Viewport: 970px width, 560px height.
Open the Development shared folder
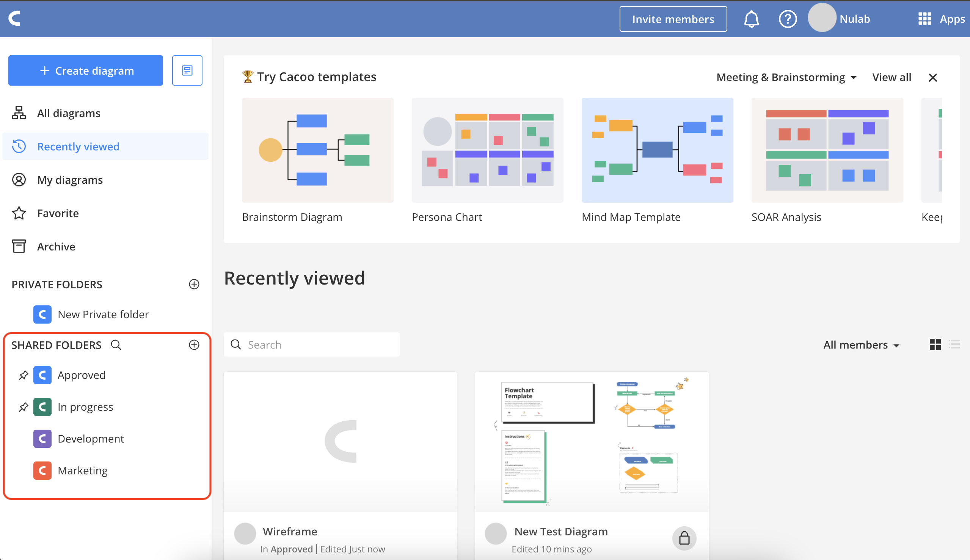click(x=91, y=439)
